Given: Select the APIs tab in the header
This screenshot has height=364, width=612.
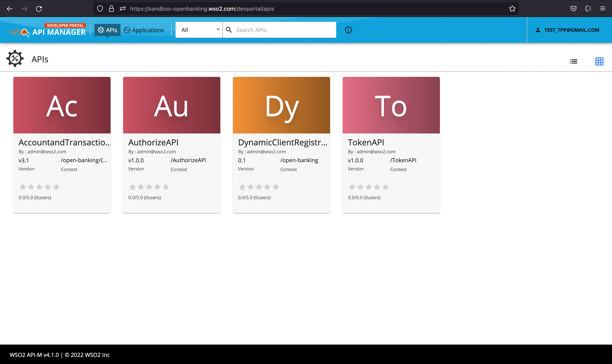Looking at the screenshot, I should [x=107, y=30].
